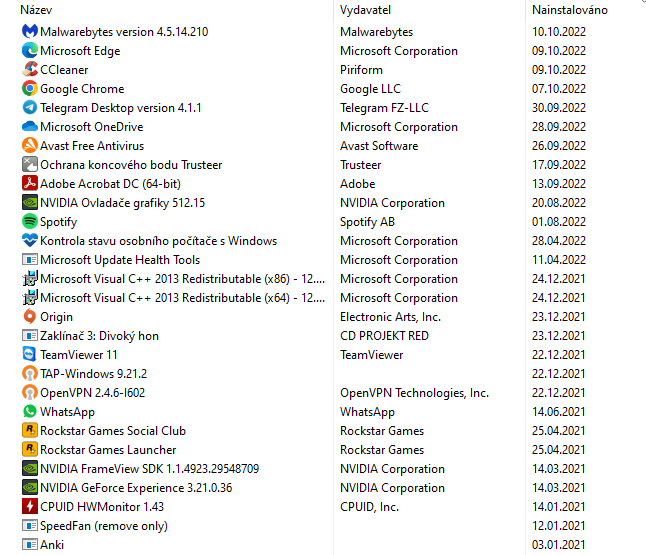This screenshot has width=646, height=555.
Task: Sort list by Nainstalováno column header
Action: pos(570,10)
